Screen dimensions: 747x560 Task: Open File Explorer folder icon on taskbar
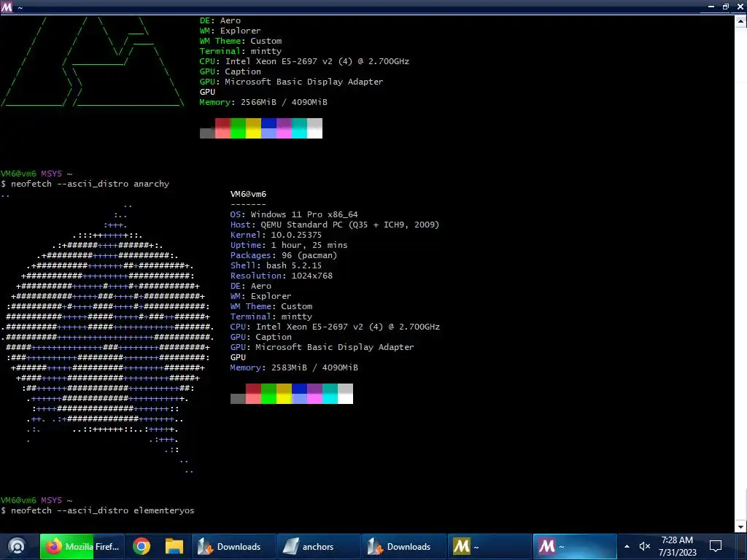coord(174,546)
